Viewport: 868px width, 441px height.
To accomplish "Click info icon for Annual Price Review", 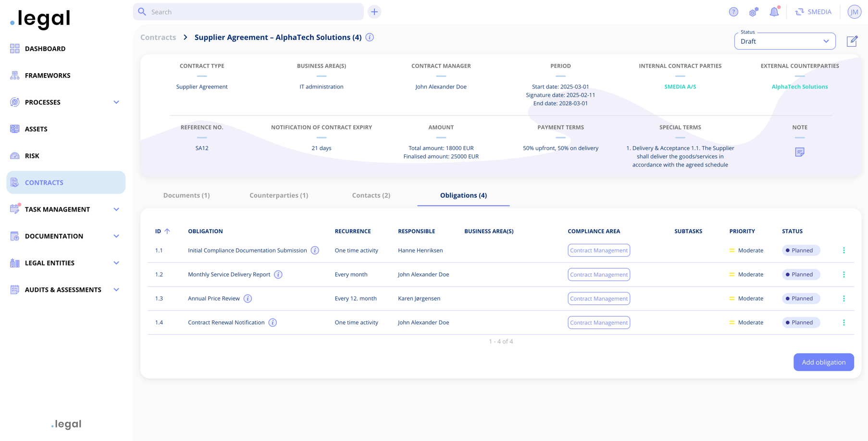I will [x=248, y=299].
